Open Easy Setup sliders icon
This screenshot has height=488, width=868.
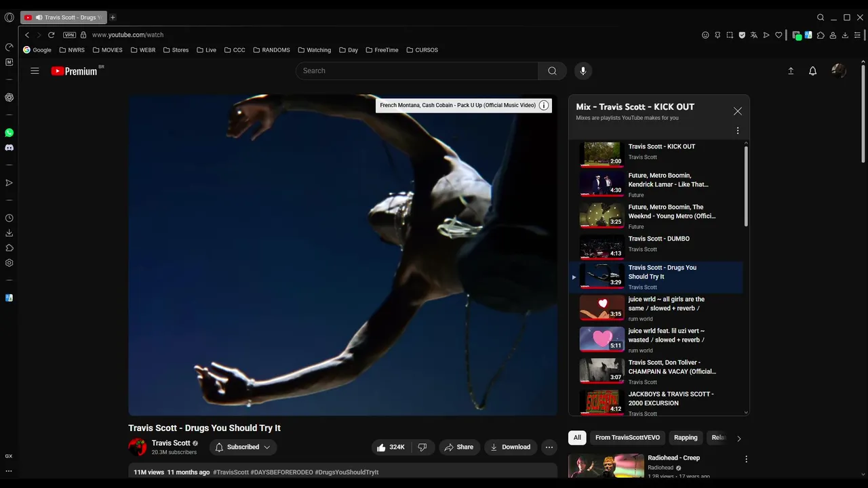point(858,35)
